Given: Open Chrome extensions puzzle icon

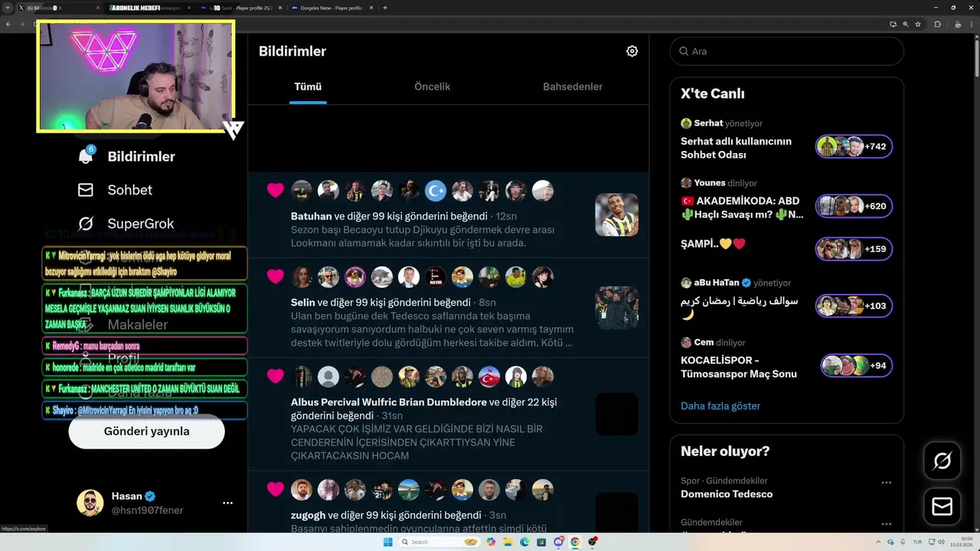Looking at the screenshot, I should click(937, 24).
